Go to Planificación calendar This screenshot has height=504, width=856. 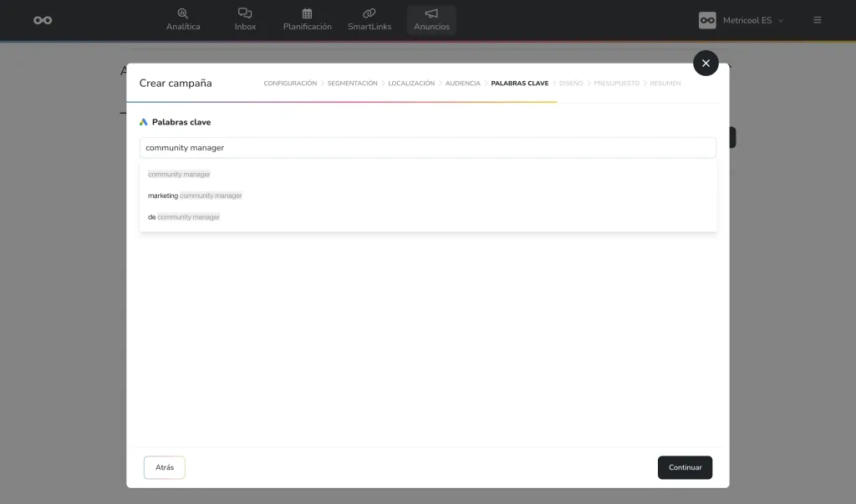307,20
